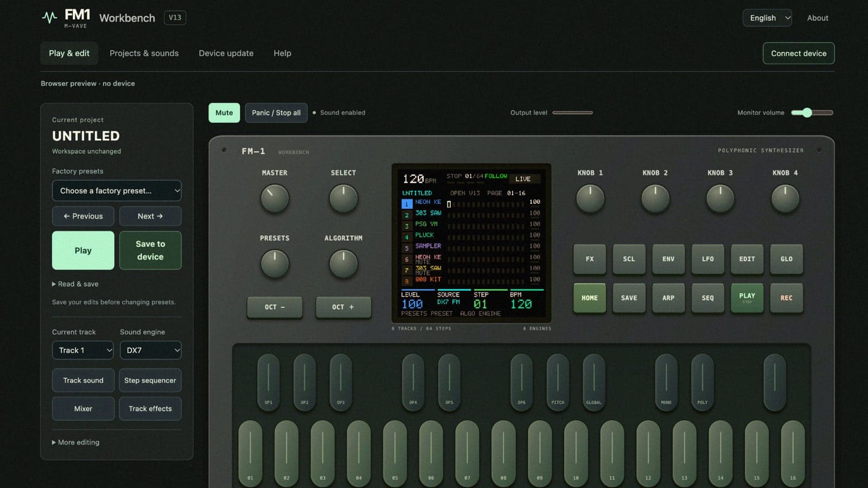
Task: Tap the POLY key on the synth
Action: click(703, 382)
